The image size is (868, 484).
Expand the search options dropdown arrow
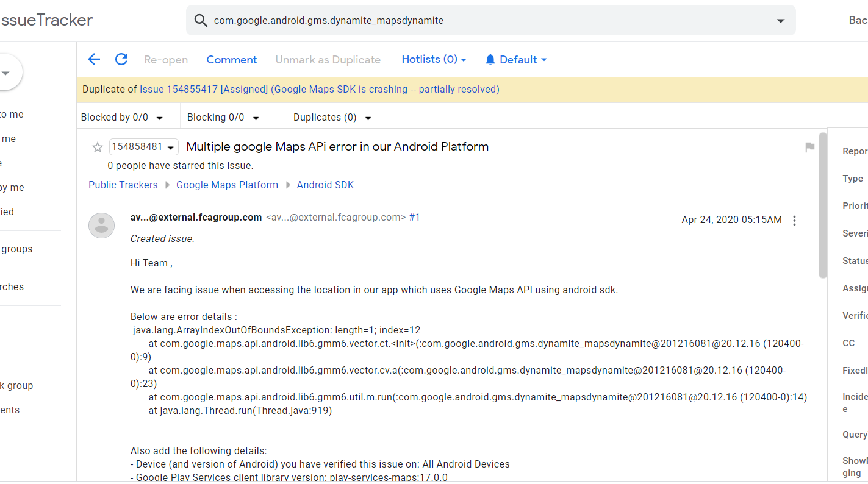tap(780, 21)
